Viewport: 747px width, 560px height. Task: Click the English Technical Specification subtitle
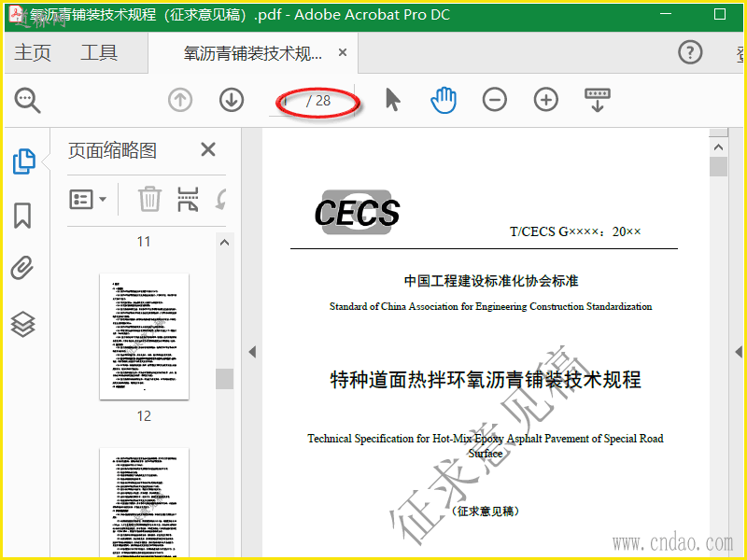pos(485,446)
